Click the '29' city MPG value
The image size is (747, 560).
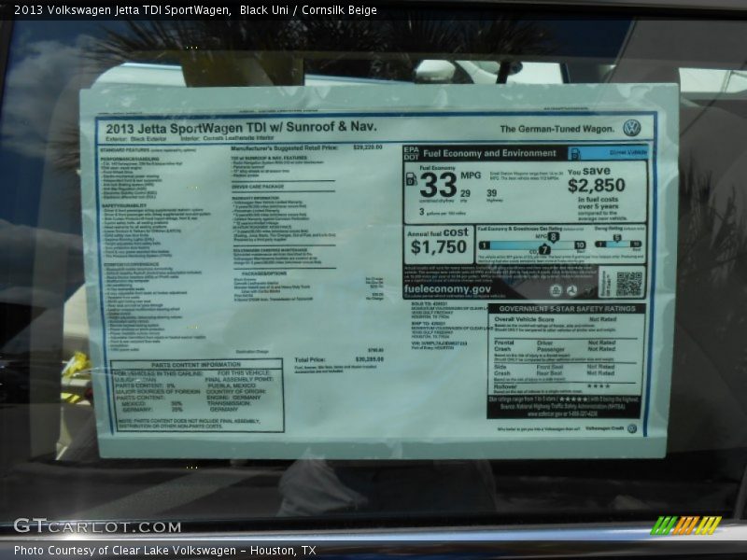[x=465, y=193]
